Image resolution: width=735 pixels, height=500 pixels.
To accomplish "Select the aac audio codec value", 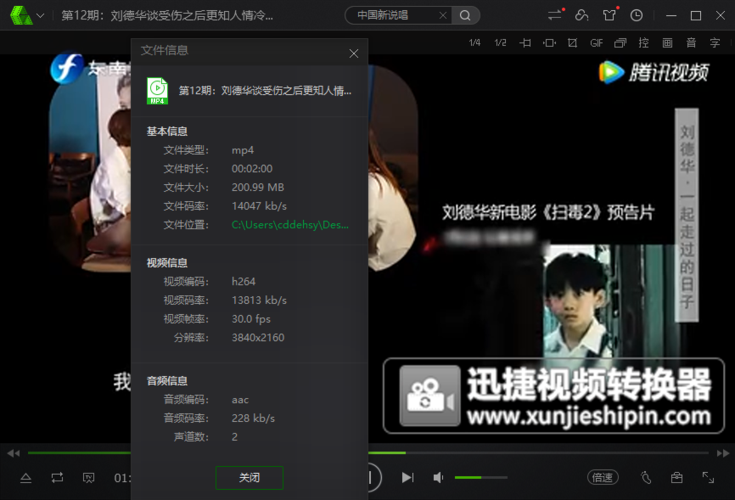I will 240,400.
